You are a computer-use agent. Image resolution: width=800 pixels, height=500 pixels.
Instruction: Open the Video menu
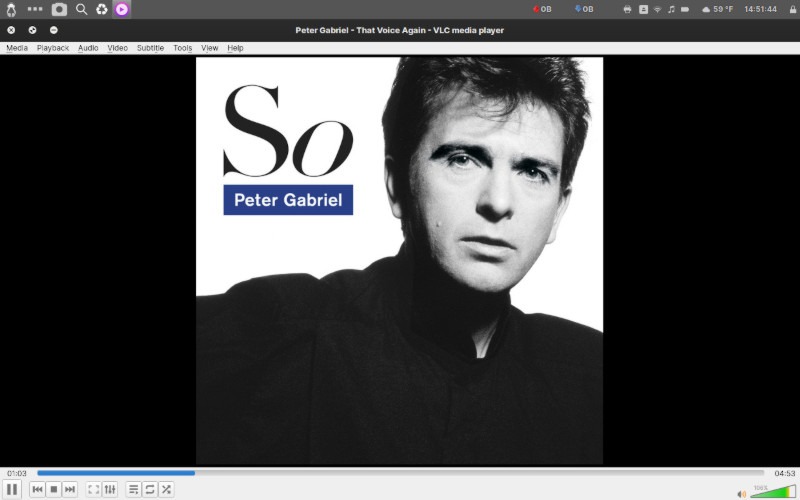click(117, 48)
